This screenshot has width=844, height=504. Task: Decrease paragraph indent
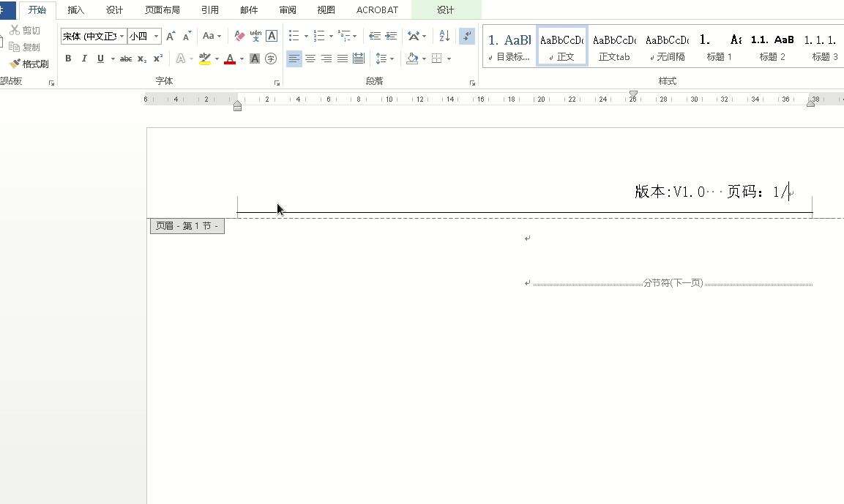pos(375,36)
